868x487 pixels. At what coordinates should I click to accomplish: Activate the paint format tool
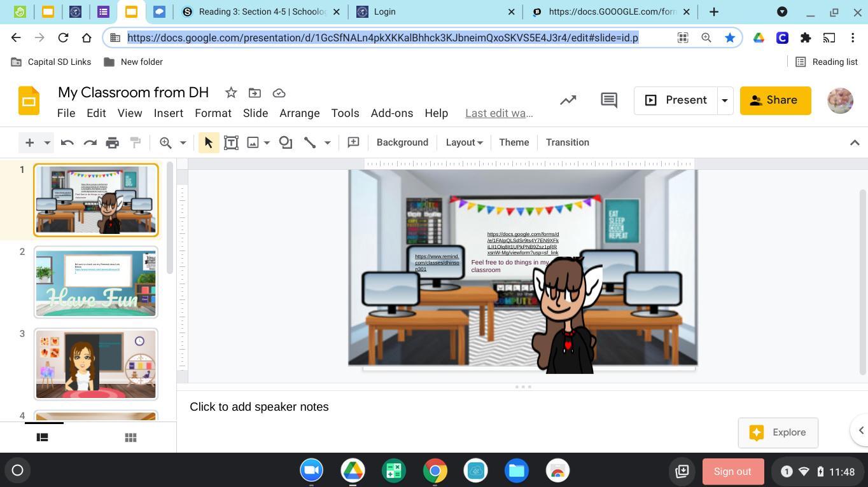tap(136, 142)
